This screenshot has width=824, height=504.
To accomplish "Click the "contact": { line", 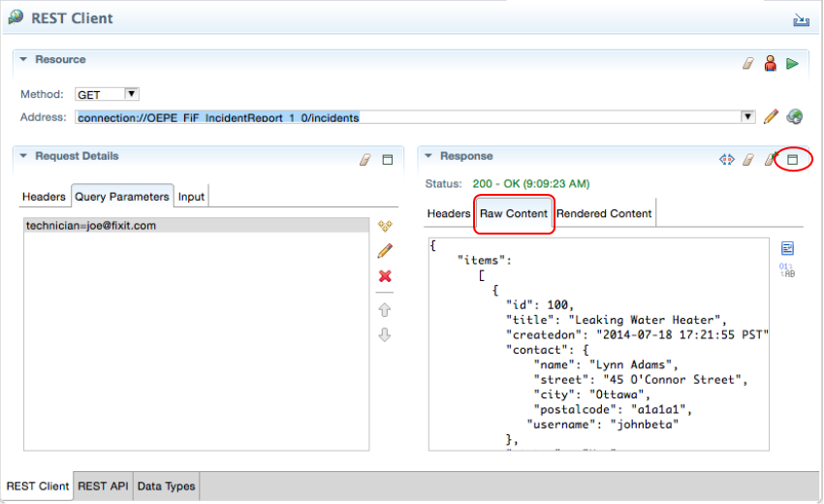I will (548, 350).
